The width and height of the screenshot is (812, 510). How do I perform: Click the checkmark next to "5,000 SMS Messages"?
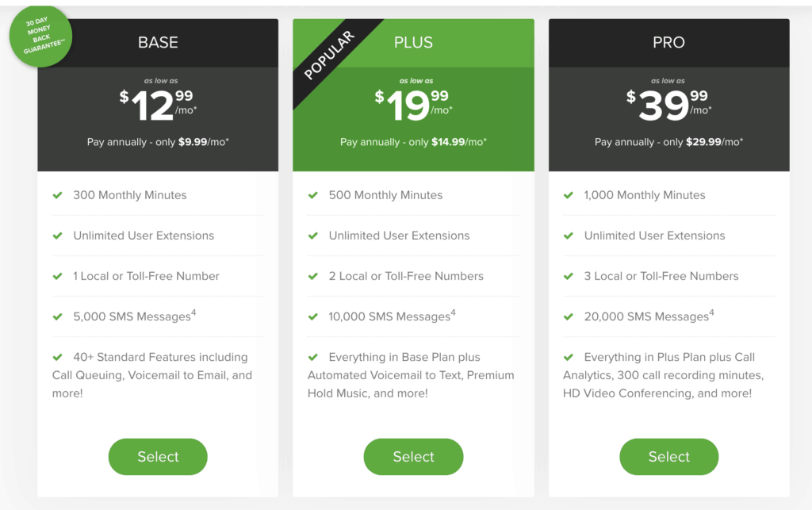pyautogui.click(x=57, y=315)
